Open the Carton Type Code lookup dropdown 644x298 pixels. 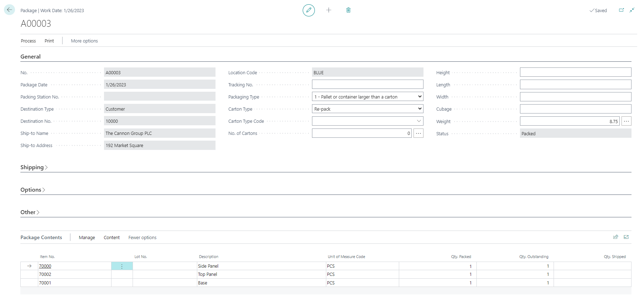pyautogui.click(x=418, y=121)
